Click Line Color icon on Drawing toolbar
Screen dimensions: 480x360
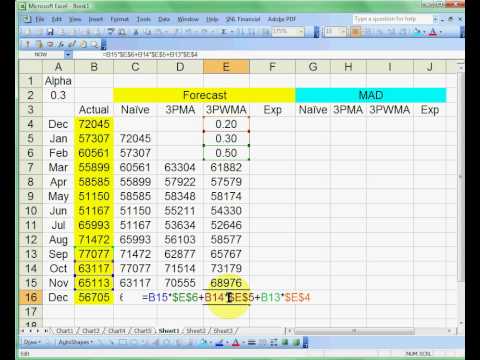pyautogui.click(x=219, y=342)
